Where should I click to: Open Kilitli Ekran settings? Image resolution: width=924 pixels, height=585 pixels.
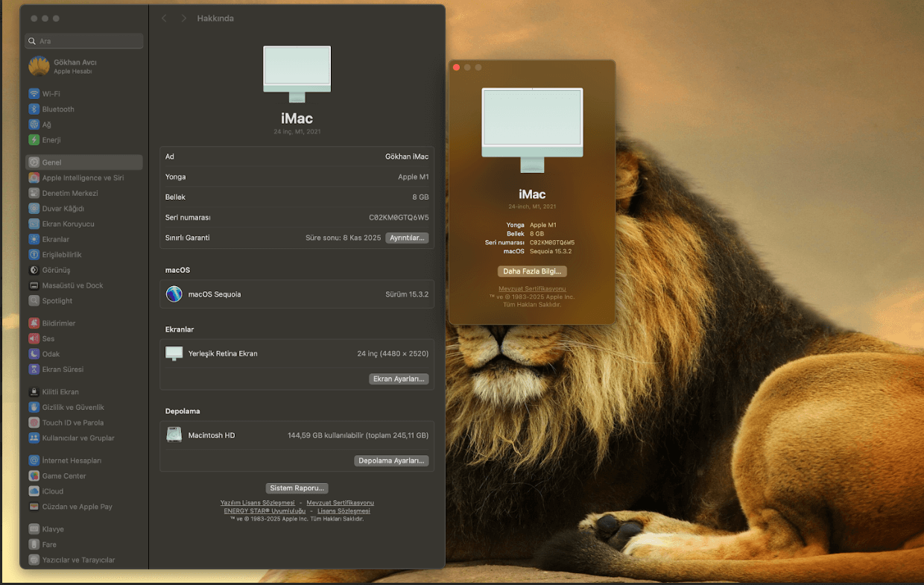coord(84,392)
